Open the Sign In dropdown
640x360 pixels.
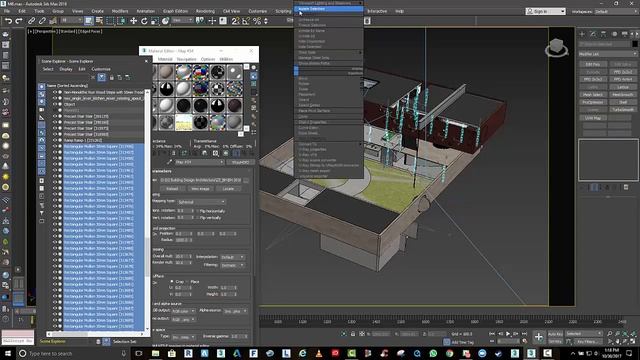pos(546,11)
